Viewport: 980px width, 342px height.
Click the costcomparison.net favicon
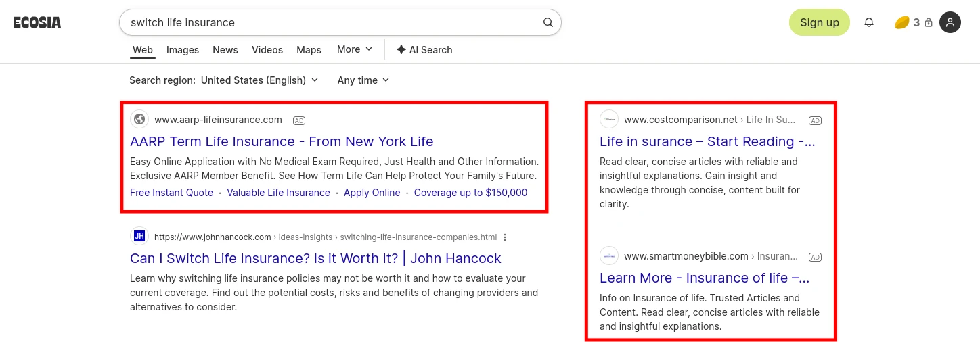click(609, 120)
